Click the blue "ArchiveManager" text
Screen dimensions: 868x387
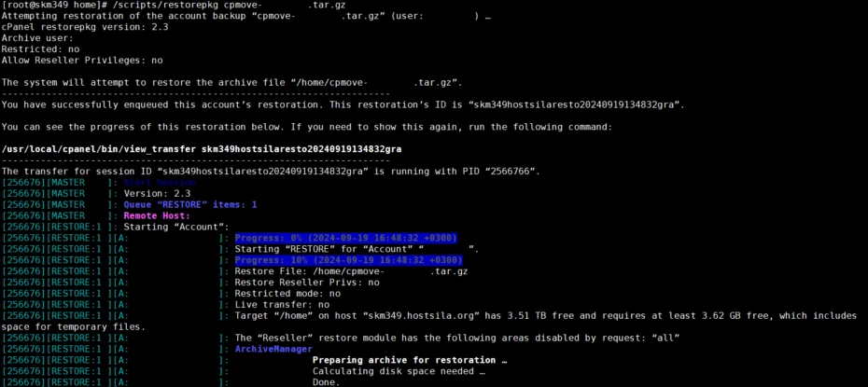(x=273, y=349)
